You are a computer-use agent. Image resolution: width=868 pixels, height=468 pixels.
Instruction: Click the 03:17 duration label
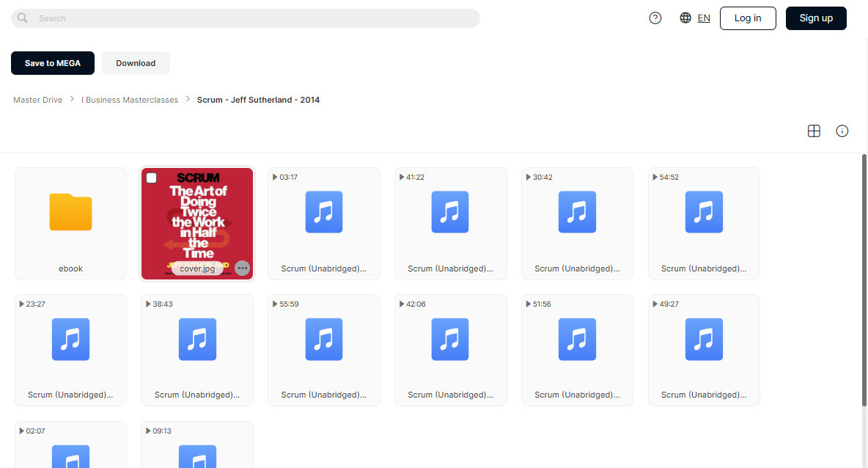pos(288,178)
